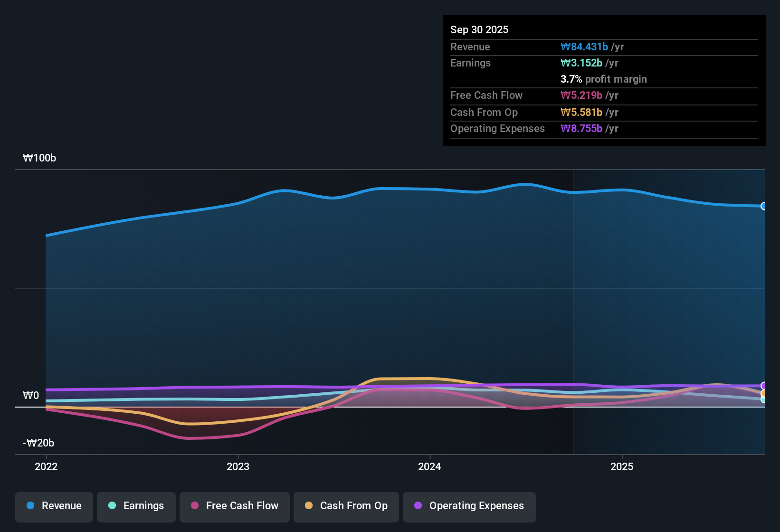The image size is (780, 532).
Task: Select the Revenue endpoint marker on the chart
Action: point(764,206)
